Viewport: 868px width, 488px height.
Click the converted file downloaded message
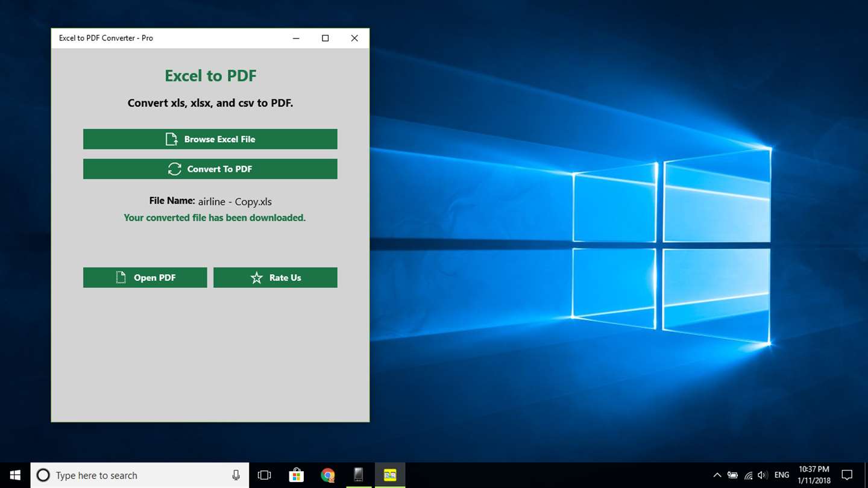(215, 218)
